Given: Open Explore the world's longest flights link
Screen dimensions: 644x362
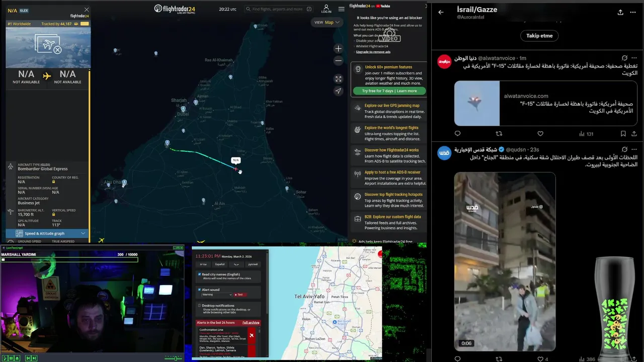Looking at the screenshot, I should tap(391, 128).
